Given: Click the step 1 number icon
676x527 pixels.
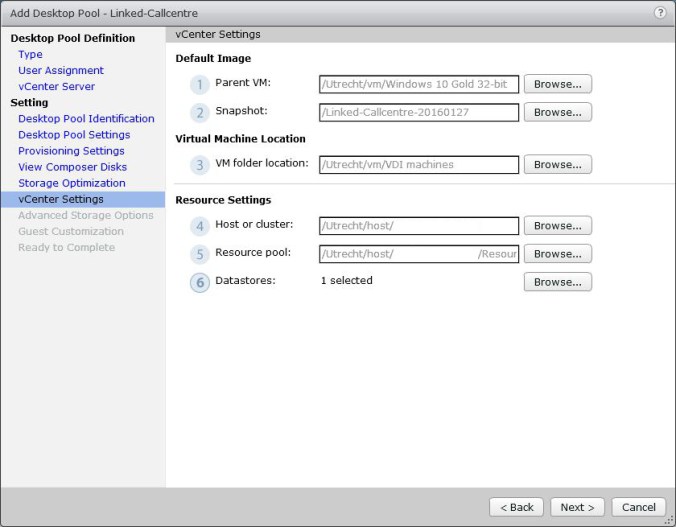Looking at the screenshot, I should (200, 85).
